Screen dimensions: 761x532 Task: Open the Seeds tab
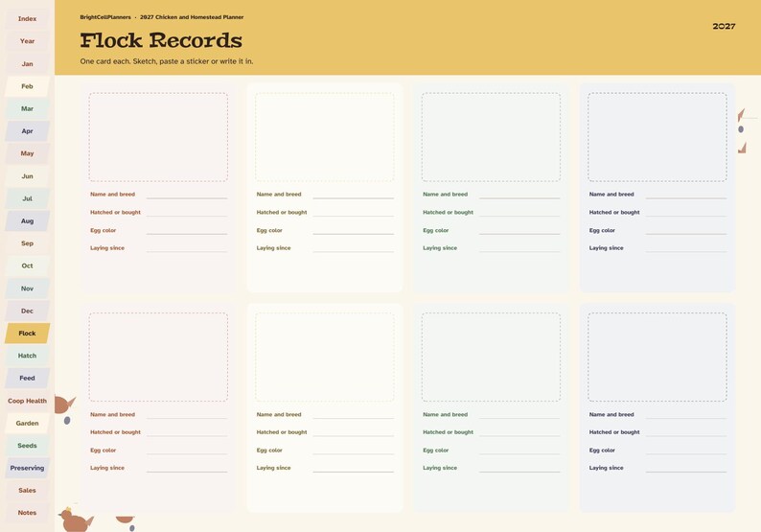[27, 445]
